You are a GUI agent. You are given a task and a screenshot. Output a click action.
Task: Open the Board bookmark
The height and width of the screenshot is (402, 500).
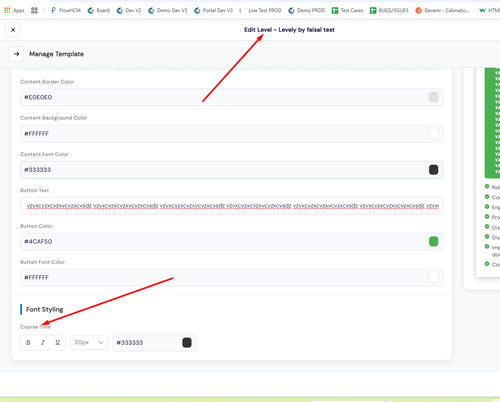(99, 10)
